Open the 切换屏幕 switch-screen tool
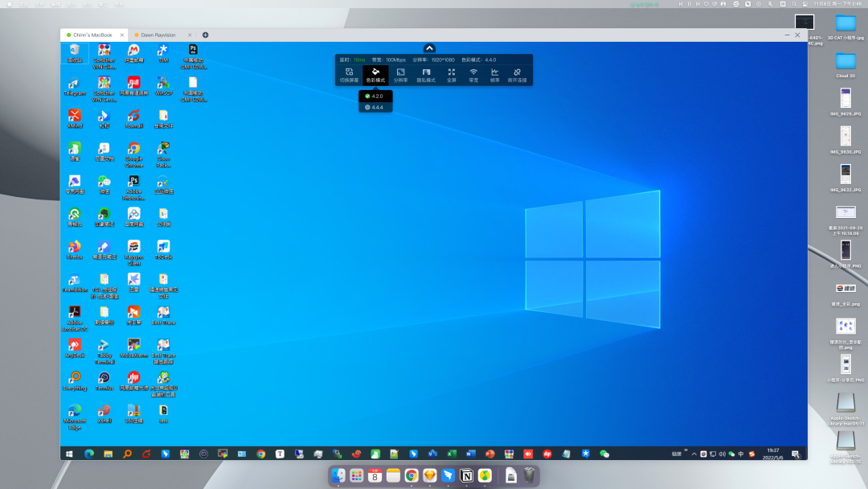The width and height of the screenshot is (868, 489). 349,76
